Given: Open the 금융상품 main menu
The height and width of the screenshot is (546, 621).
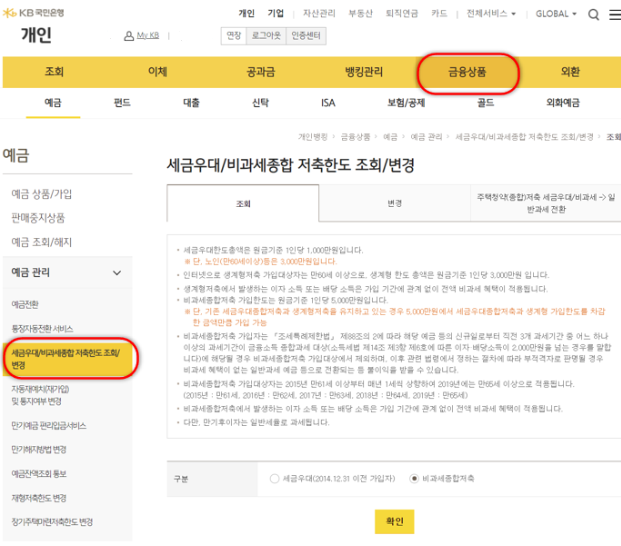Looking at the screenshot, I should pos(467,72).
